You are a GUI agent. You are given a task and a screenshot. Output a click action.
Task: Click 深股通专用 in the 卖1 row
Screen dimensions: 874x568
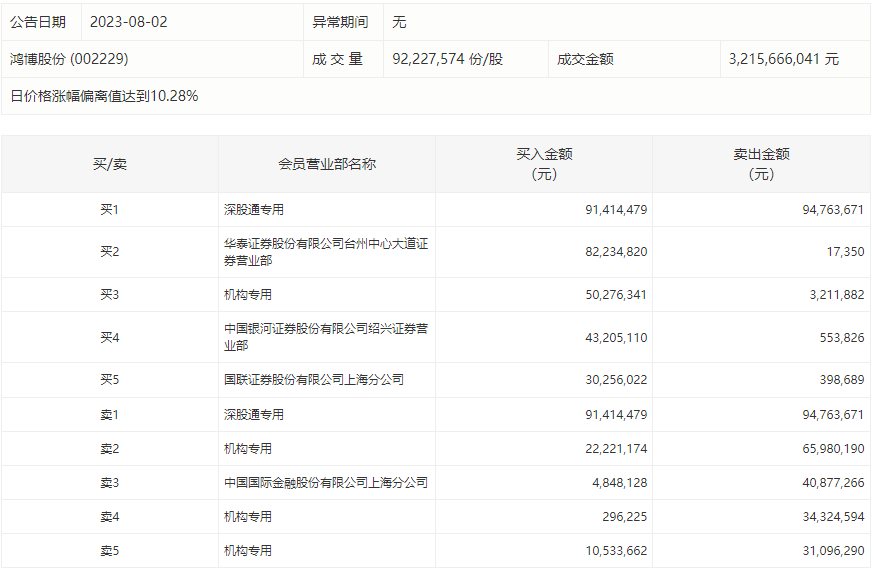(254, 415)
